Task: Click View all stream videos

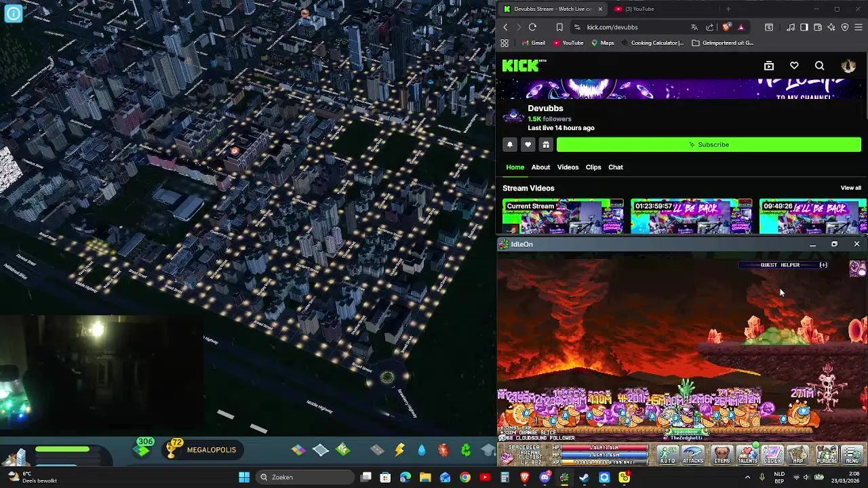Action: pyautogui.click(x=850, y=188)
